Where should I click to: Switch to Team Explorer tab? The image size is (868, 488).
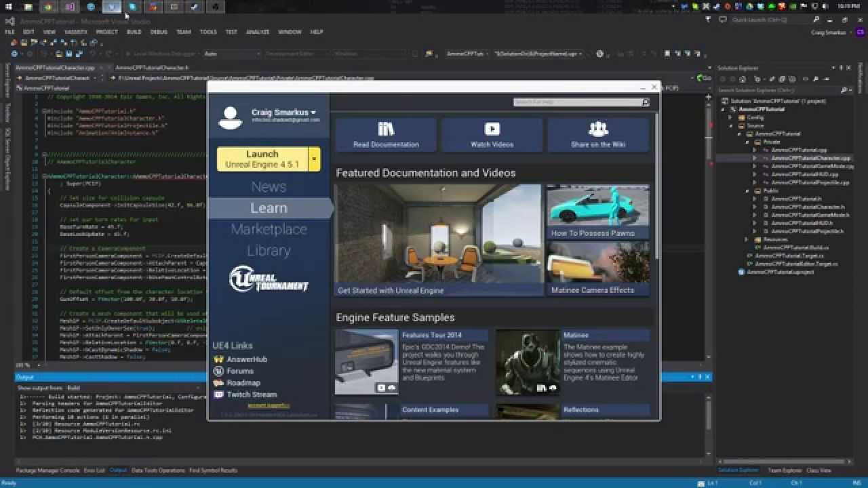(785, 470)
